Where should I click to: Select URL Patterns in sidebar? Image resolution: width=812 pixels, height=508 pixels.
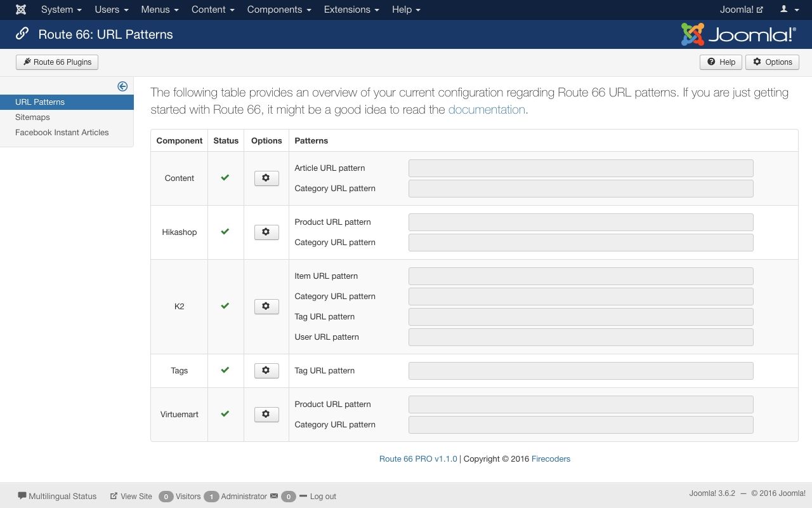click(x=67, y=102)
